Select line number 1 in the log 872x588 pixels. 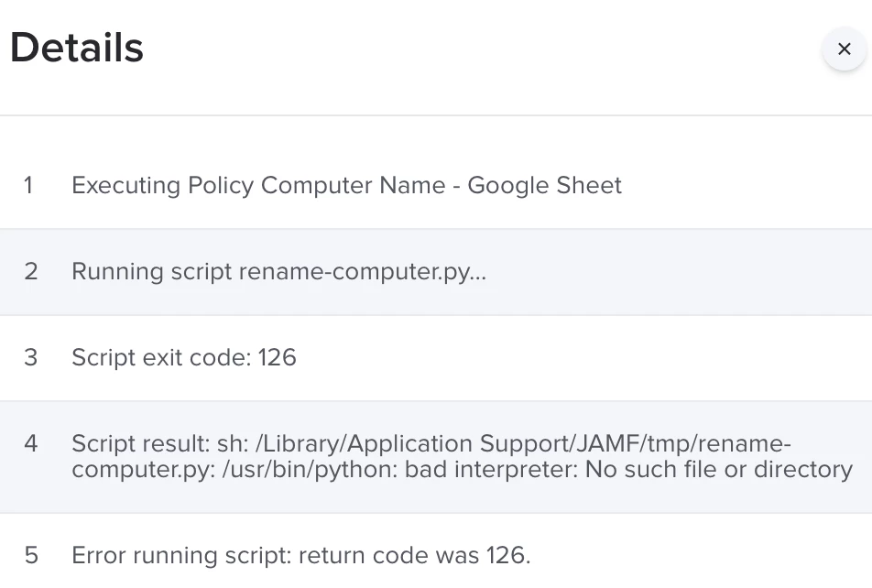[28, 185]
